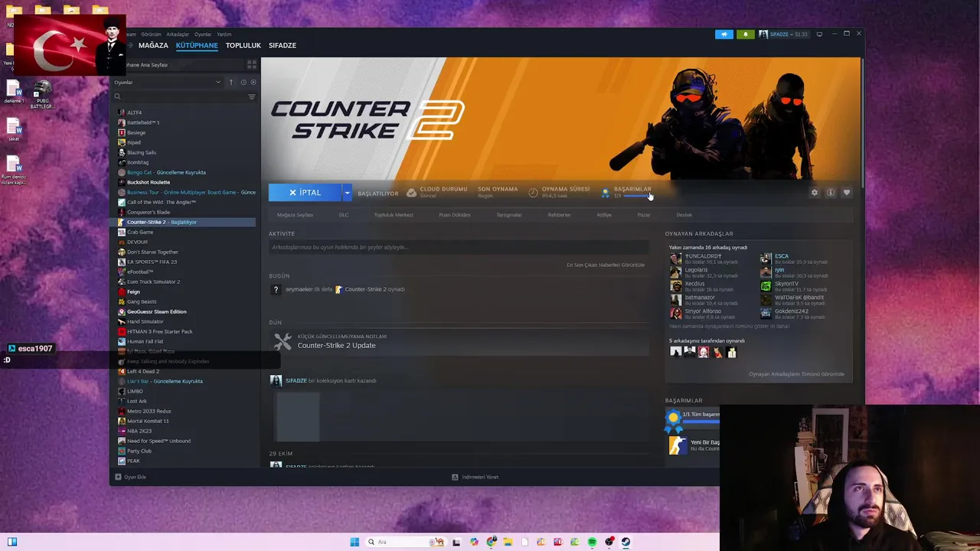
Task: Open the DLC link
Action: tap(344, 215)
